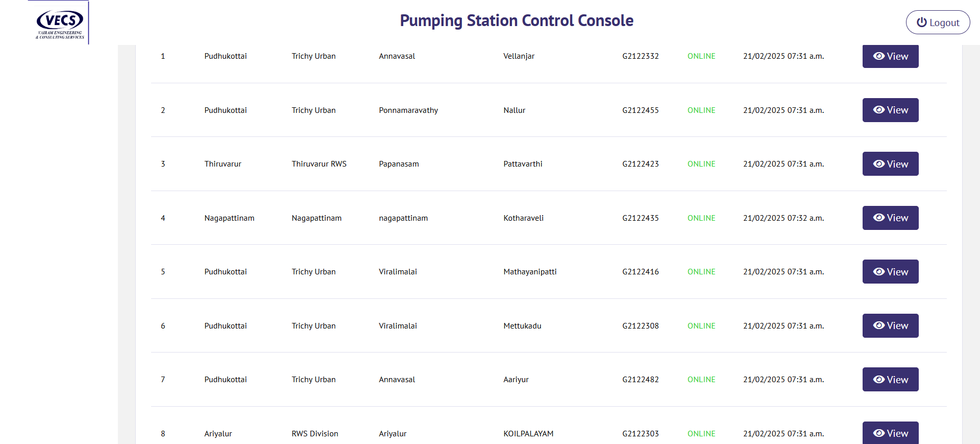View the Vellanjar station details

pyautogui.click(x=890, y=56)
